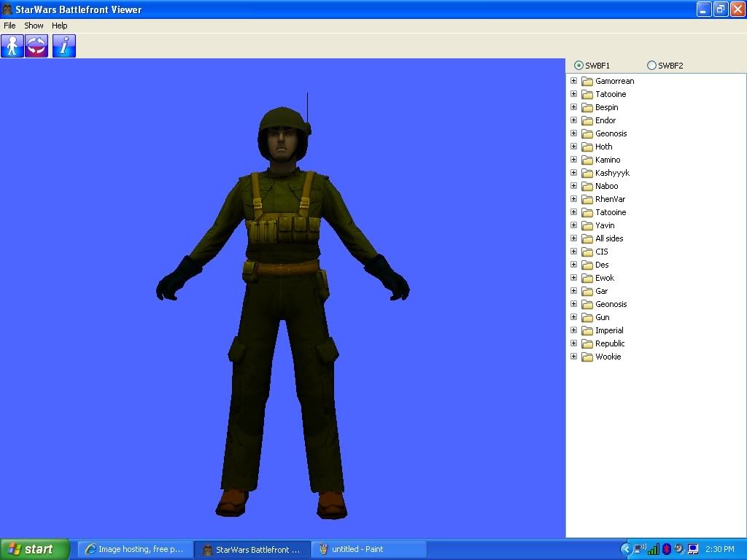
Task: Click the monitor display tray icon
Action: (693, 549)
